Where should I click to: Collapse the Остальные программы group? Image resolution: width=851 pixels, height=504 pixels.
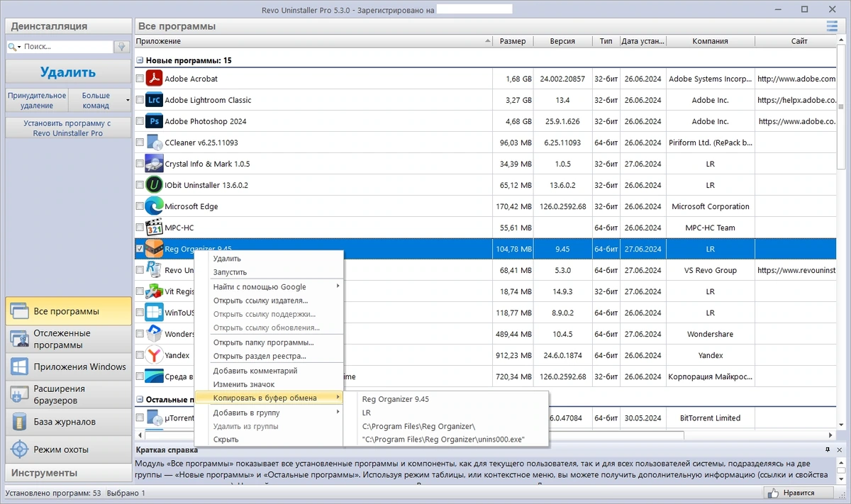(x=140, y=400)
